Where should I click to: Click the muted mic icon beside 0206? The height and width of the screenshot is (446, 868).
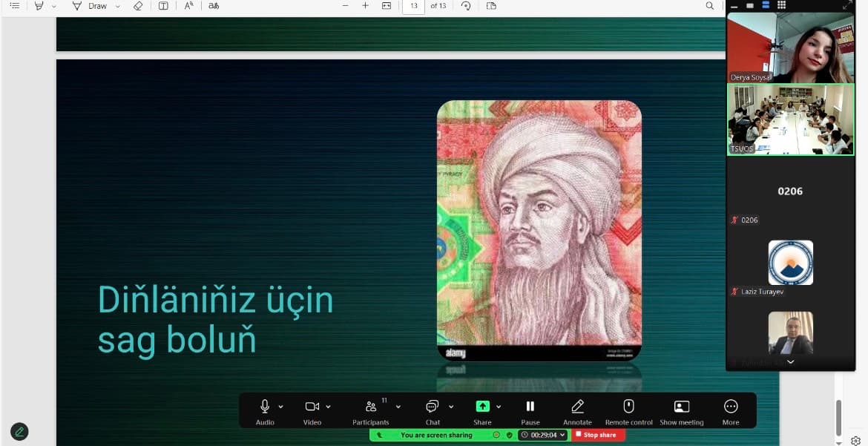[734, 220]
